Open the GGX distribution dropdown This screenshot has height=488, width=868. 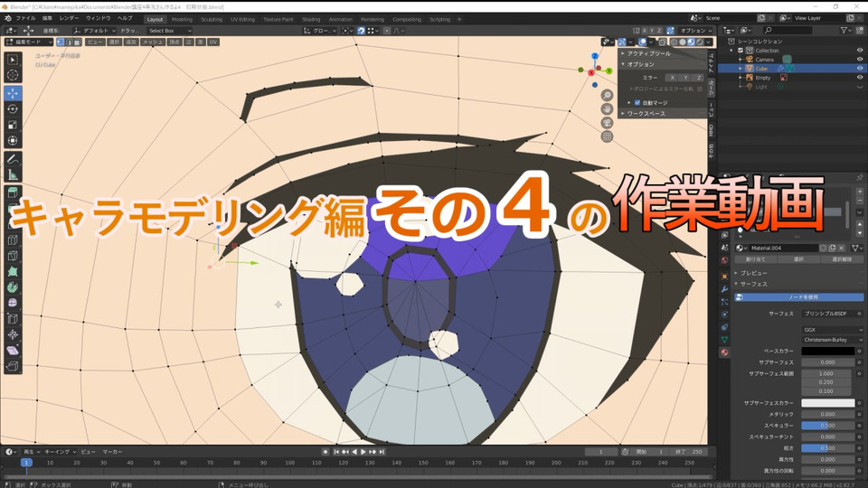[x=833, y=329]
